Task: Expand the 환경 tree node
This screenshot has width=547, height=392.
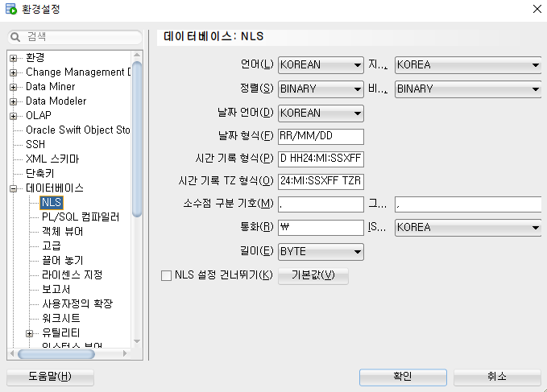Action: pyautogui.click(x=13, y=58)
